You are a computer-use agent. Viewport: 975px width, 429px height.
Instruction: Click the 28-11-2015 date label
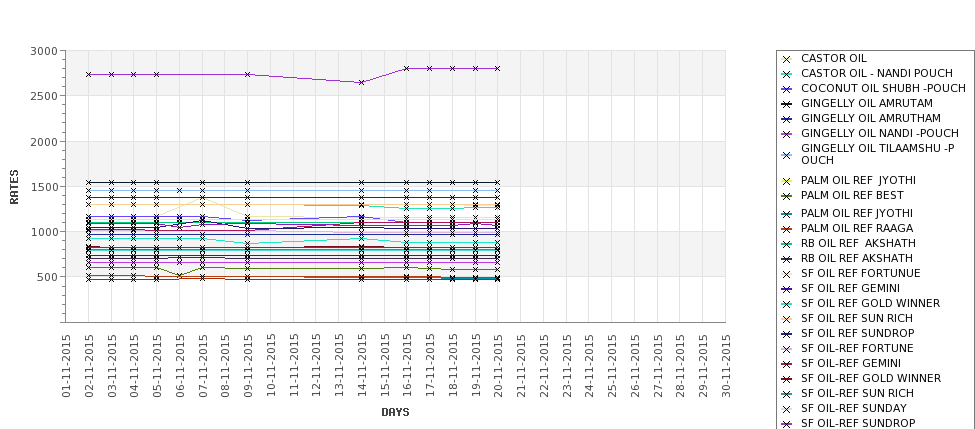point(680,366)
